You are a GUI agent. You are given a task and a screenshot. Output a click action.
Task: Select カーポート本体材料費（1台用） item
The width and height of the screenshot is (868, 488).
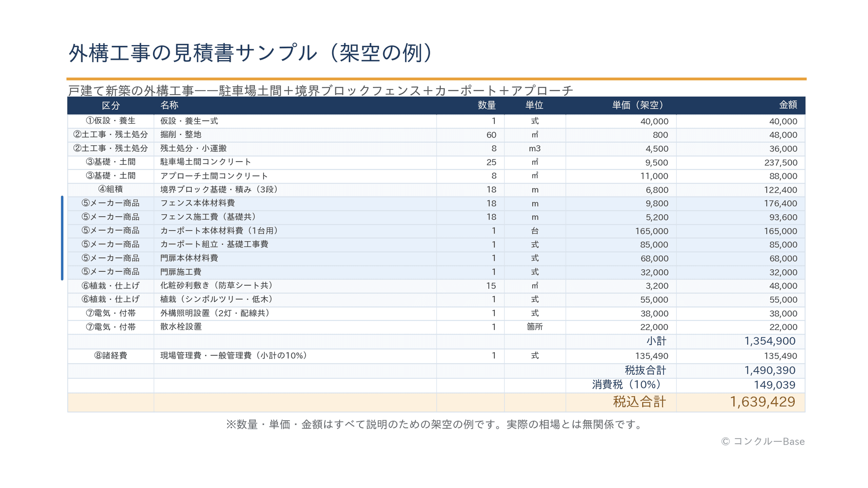point(219,231)
